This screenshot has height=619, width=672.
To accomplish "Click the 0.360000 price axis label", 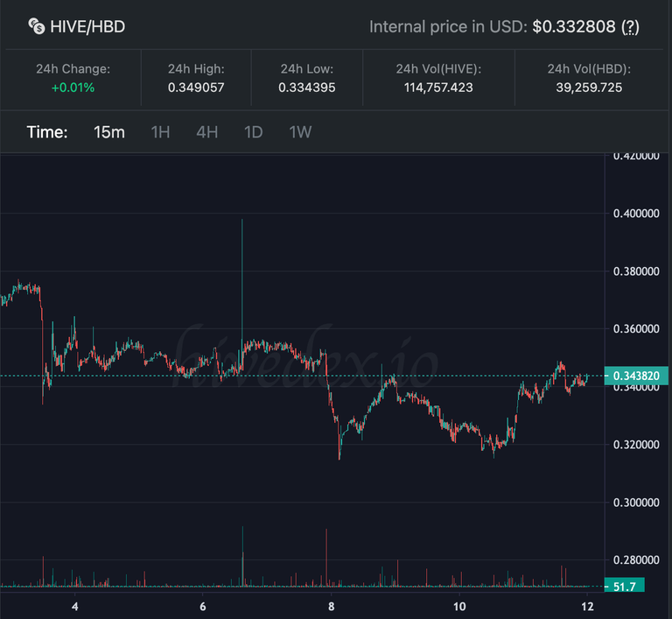I will [636, 329].
